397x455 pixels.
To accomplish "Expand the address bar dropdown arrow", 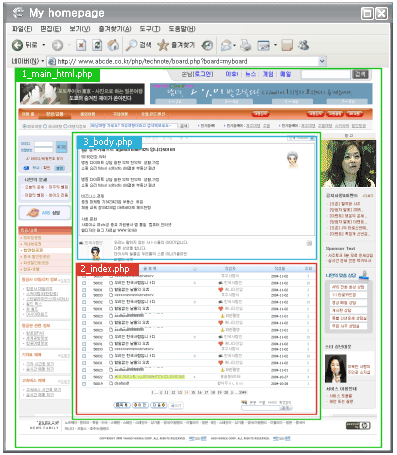I will (x=322, y=61).
